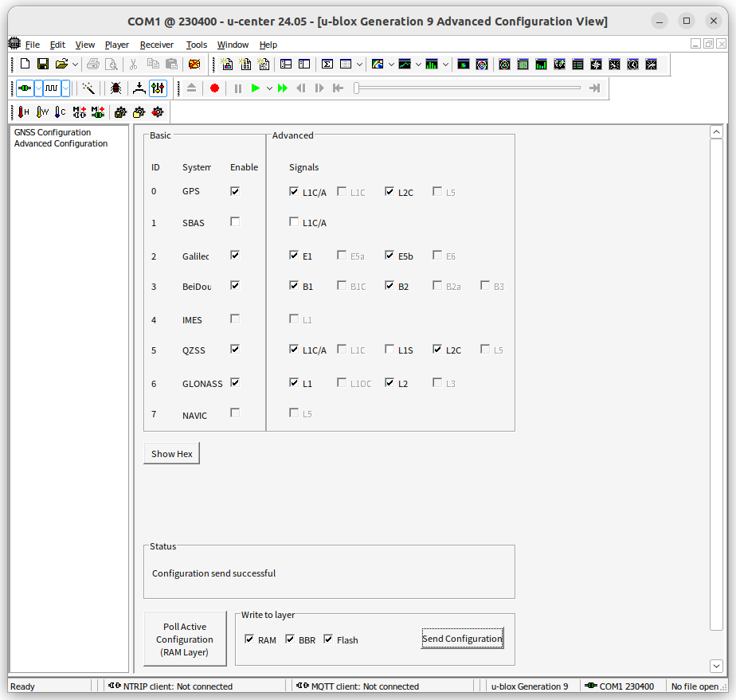Play the log with the green play icon
This screenshot has height=700, width=736.
coord(256,88)
